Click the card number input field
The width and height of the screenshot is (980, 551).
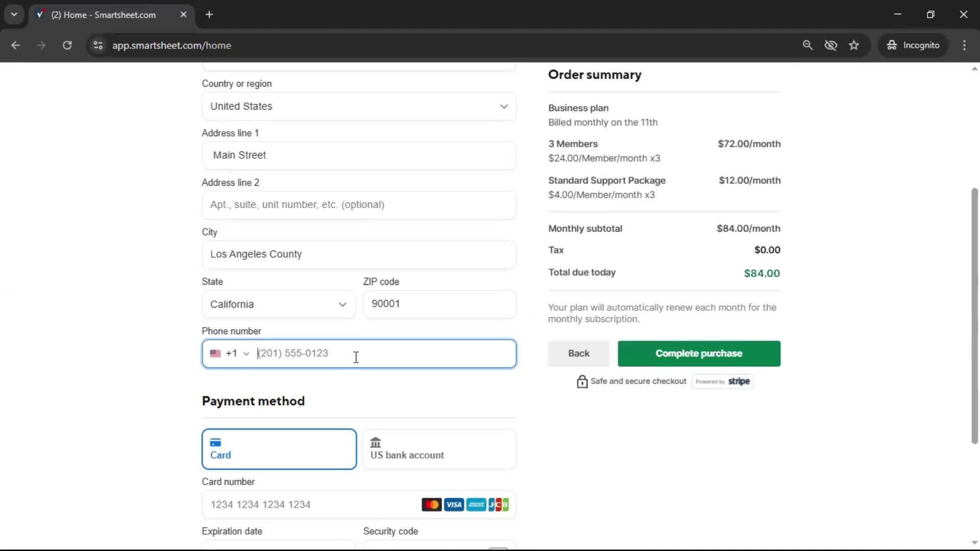(x=306, y=504)
